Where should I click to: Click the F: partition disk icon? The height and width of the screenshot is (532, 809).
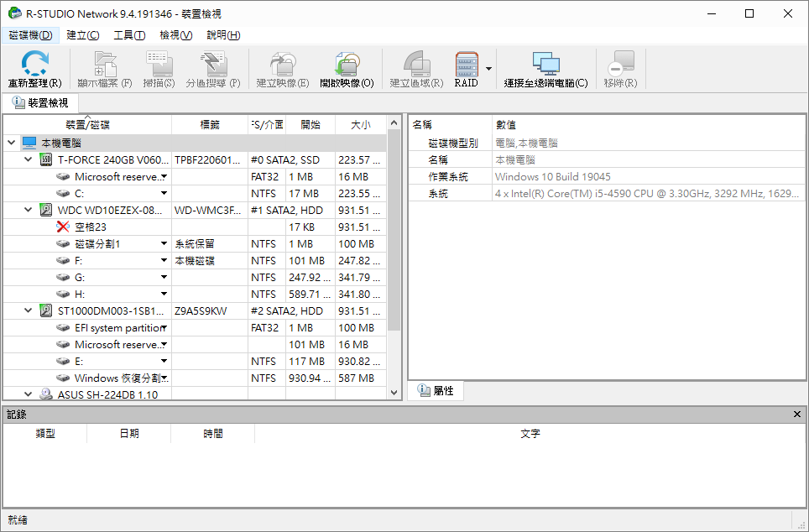pyautogui.click(x=63, y=261)
